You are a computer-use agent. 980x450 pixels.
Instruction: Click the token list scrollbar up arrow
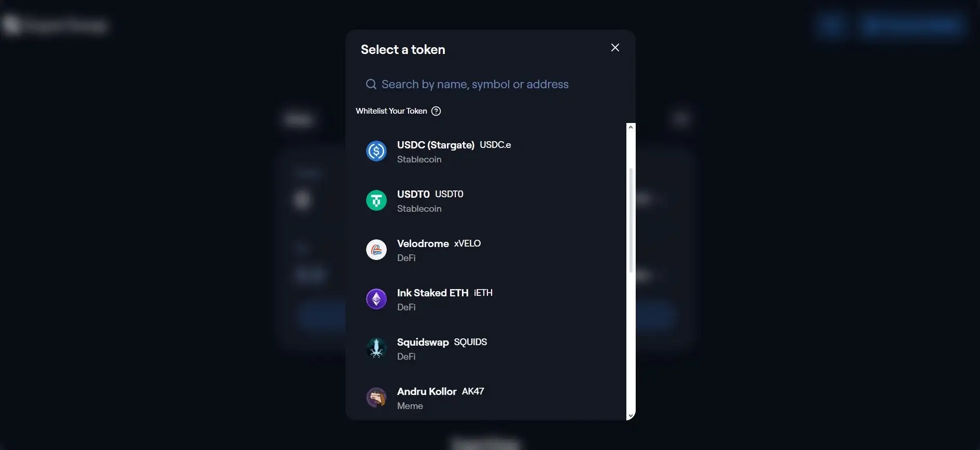coord(631,127)
